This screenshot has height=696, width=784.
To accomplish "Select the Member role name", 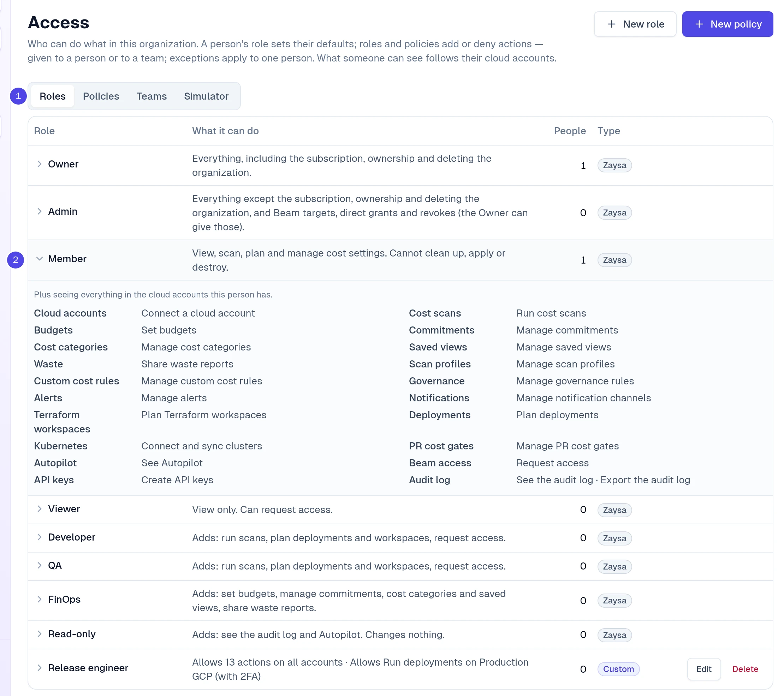I will pos(67,259).
